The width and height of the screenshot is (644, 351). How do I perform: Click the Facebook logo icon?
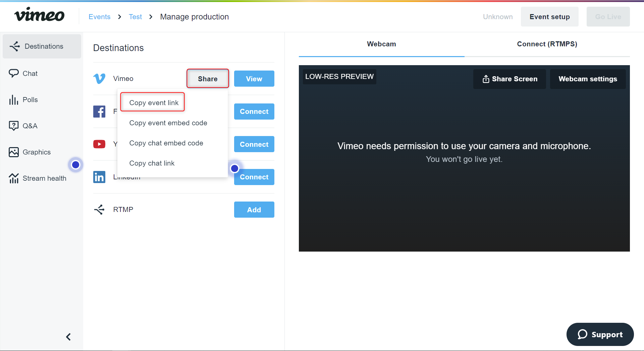pyautogui.click(x=99, y=112)
